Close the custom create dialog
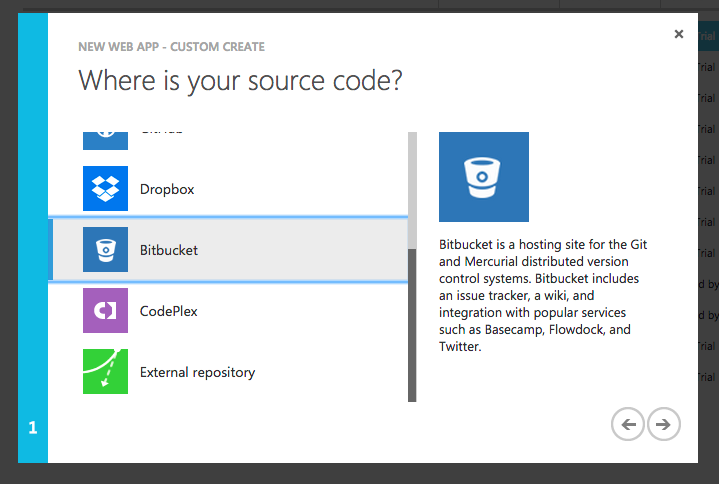 (x=679, y=34)
